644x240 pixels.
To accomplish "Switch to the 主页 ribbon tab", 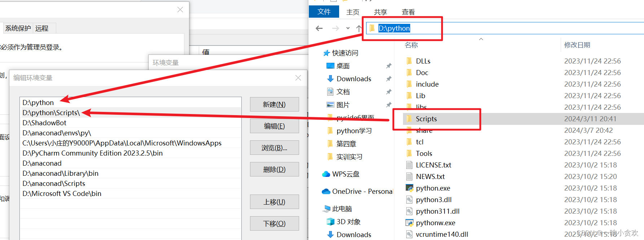I will pos(353,12).
